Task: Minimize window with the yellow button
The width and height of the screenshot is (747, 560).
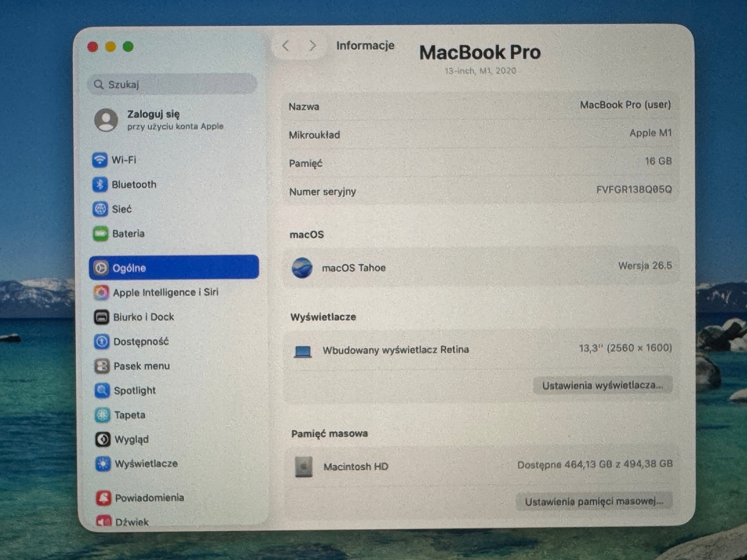Action: (x=110, y=47)
